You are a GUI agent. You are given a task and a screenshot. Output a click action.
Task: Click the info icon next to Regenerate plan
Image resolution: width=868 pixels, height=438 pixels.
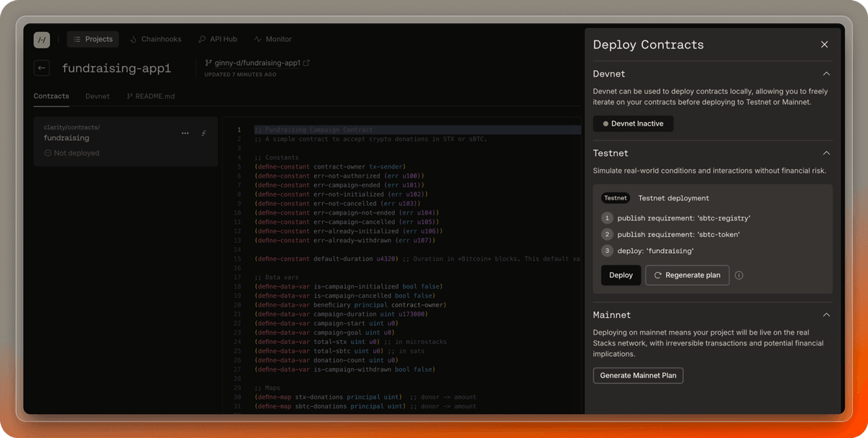coord(739,275)
